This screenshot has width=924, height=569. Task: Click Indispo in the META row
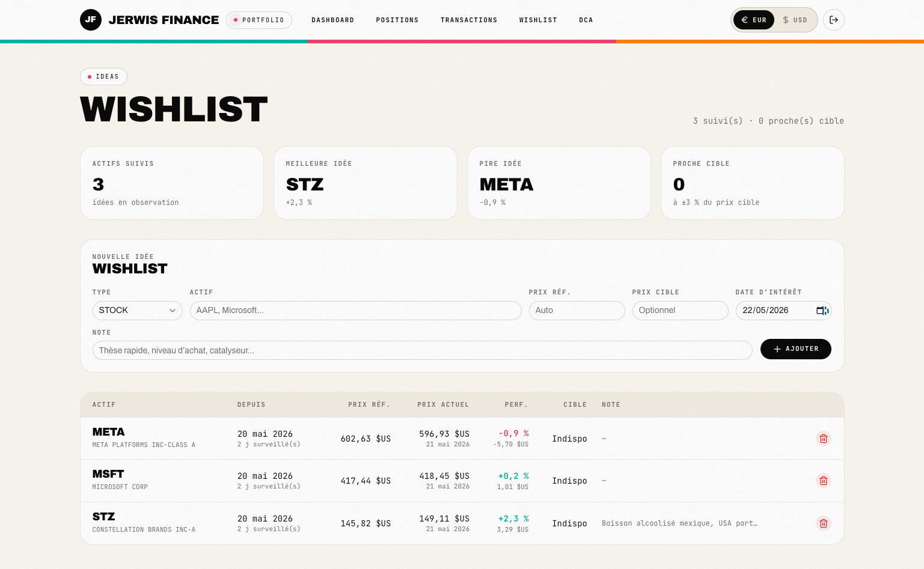point(569,439)
